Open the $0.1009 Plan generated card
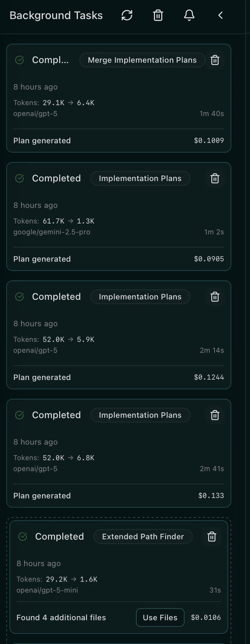 [x=119, y=98]
